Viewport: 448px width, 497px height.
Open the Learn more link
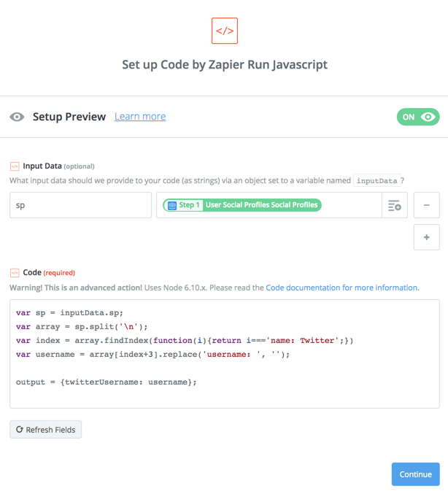click(140, 116)
